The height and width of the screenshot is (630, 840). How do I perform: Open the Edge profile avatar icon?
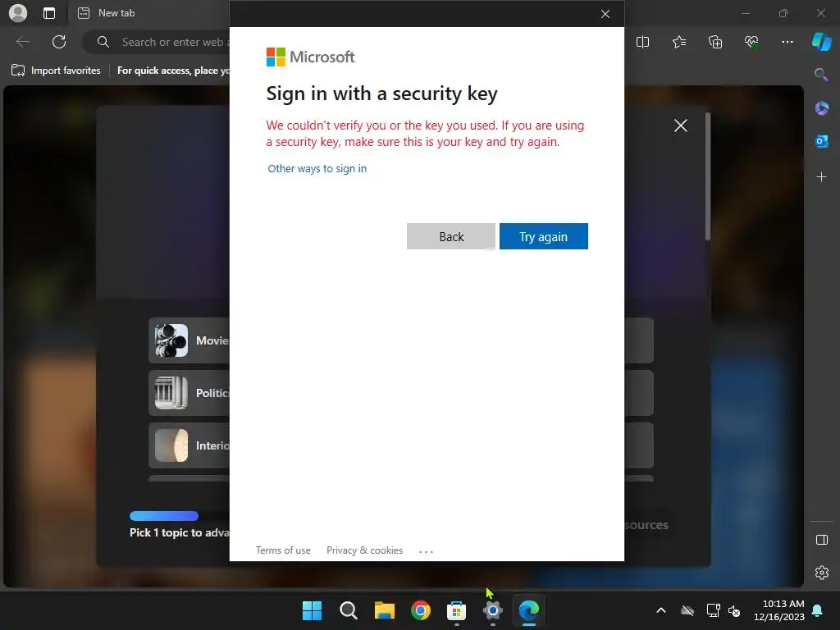click(18, 13)
